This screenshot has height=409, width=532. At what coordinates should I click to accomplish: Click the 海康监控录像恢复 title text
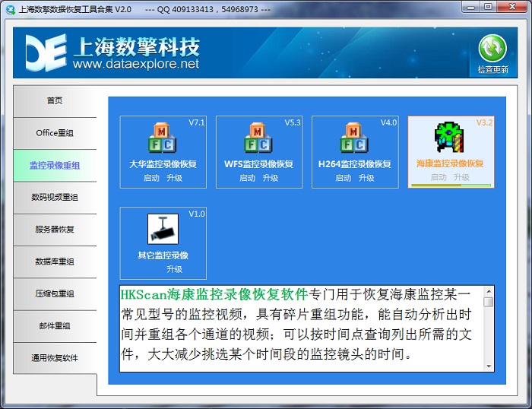tap(450, 163)
